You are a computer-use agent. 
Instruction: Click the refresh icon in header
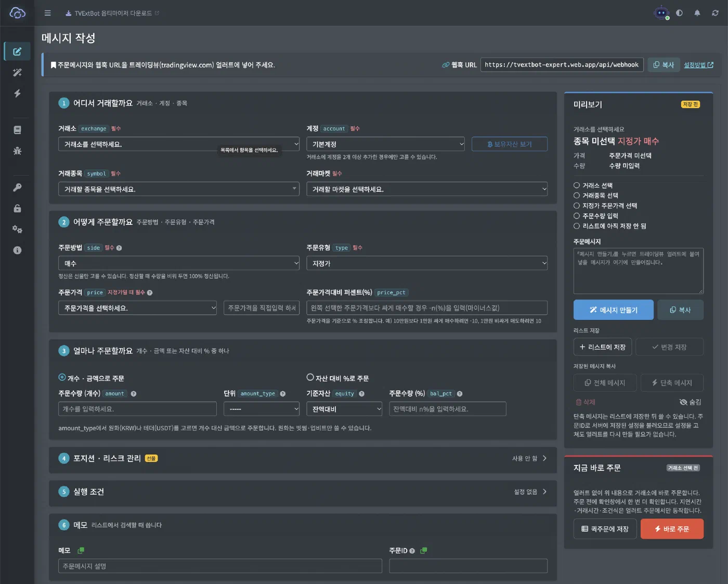715,13
